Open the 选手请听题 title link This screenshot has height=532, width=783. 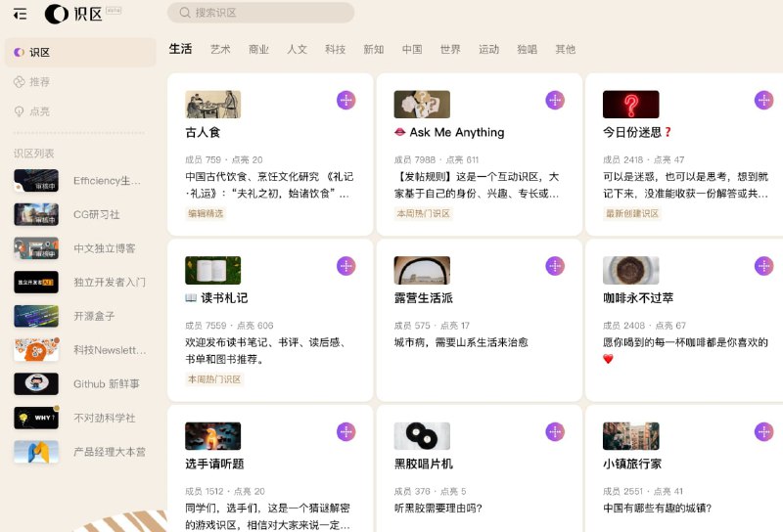(x=214, y=464)
